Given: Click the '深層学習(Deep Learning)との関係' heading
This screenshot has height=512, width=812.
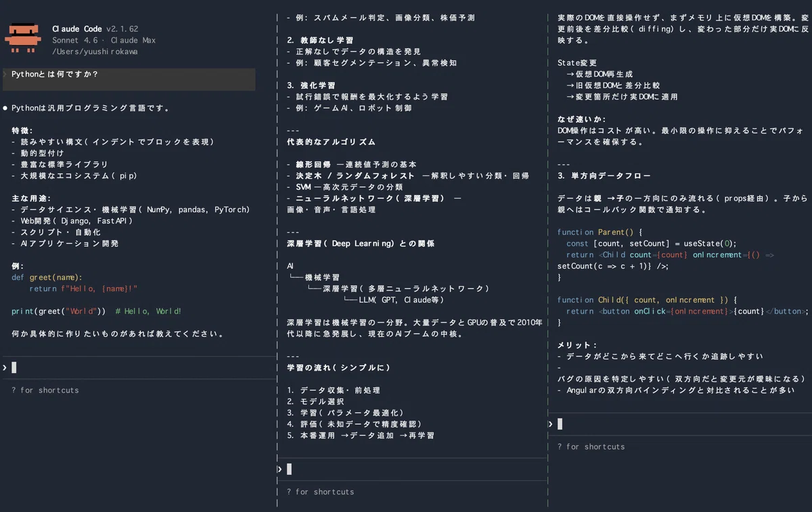Looking at the screenshot, I should pos(361,244).
